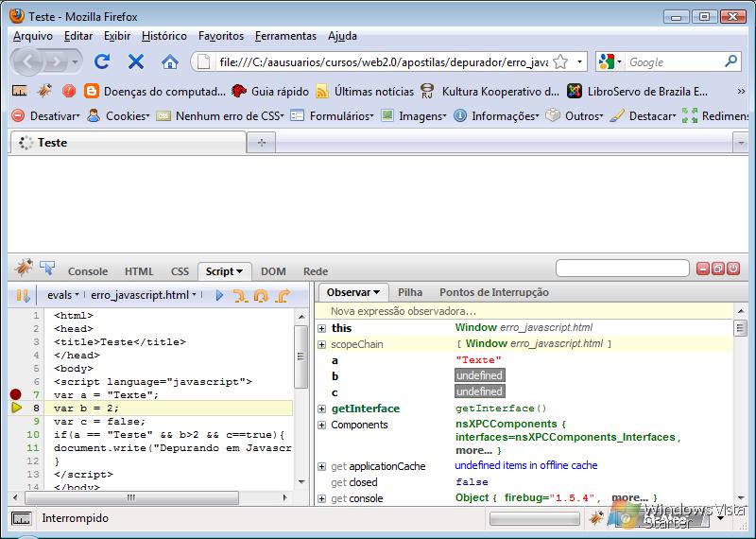Image resolution: width=756 pixels, height=539 pixels.
Task: Toggle break on next pause icon
Action: click(23, 295)
